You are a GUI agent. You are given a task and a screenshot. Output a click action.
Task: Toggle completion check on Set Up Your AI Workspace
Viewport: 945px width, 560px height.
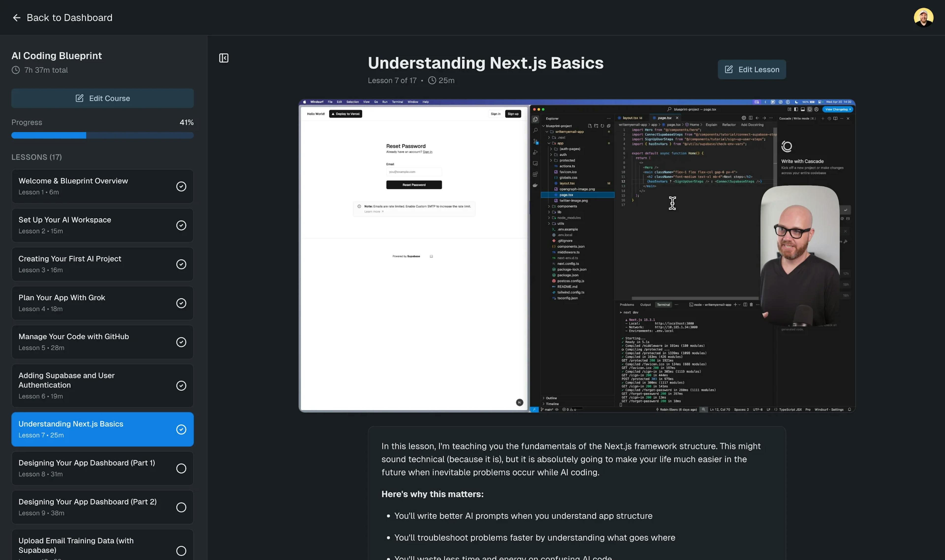pyautogui.click(x=181, y=225)
